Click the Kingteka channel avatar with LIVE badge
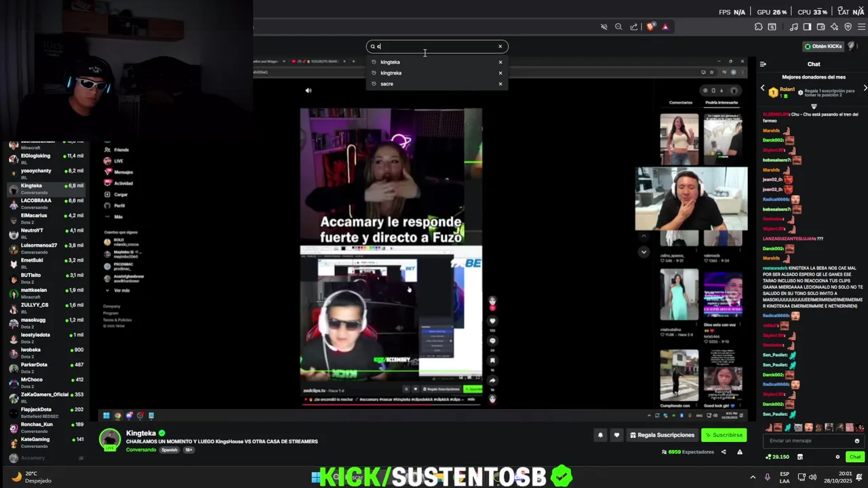This screenshot has width=868, height=488. [110, 439]
